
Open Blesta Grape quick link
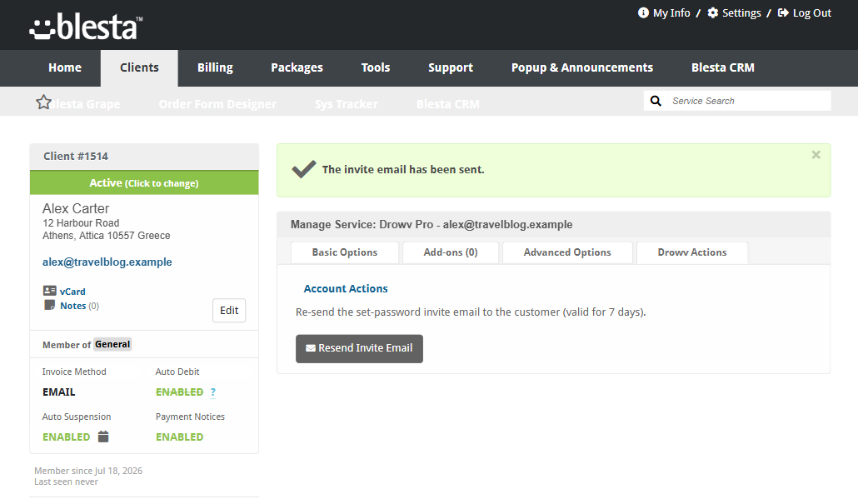(85, 104)
